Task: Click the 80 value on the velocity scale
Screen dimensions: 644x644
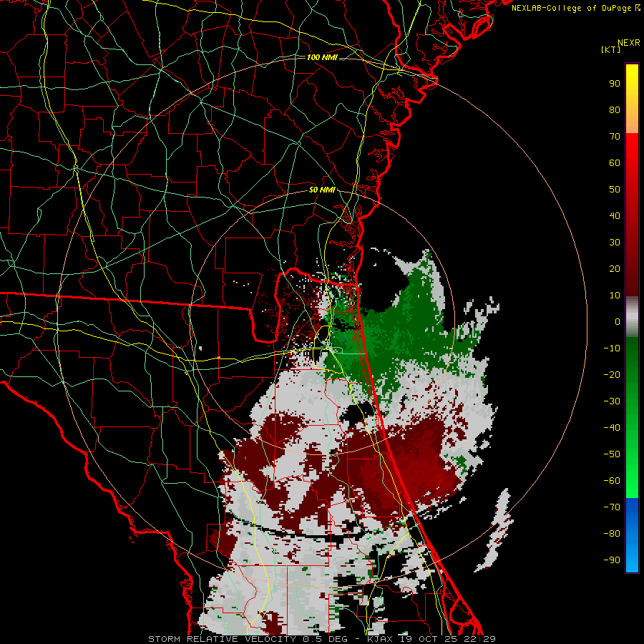Action: pyautogui.click(x=615, y=110)
